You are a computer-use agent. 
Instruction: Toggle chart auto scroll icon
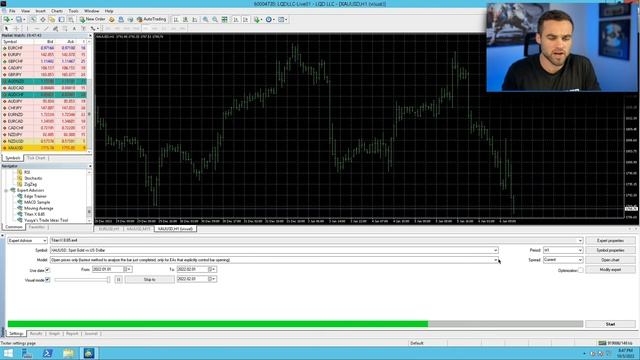236,19
